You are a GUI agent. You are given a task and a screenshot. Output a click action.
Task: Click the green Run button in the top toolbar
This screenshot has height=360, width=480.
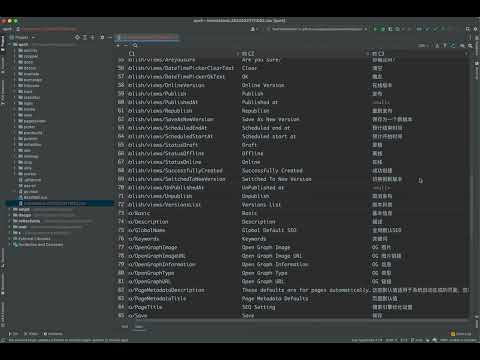375,29
